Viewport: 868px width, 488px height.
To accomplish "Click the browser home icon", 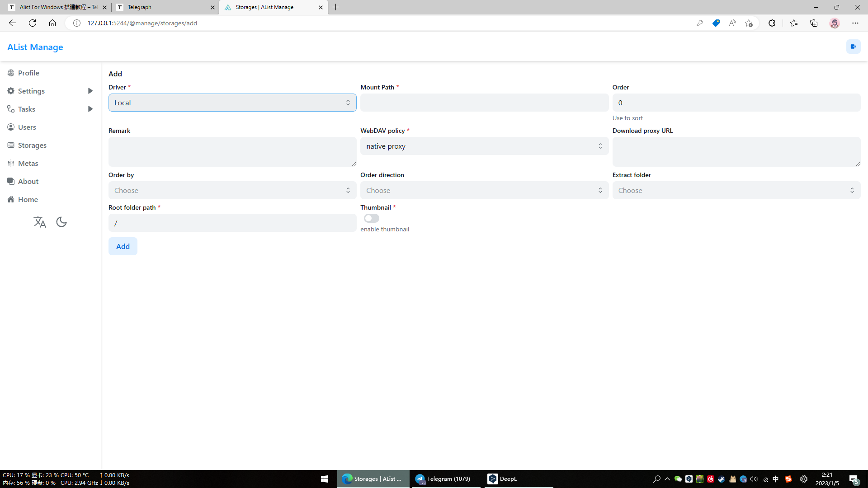I will (x=52, y=23).
